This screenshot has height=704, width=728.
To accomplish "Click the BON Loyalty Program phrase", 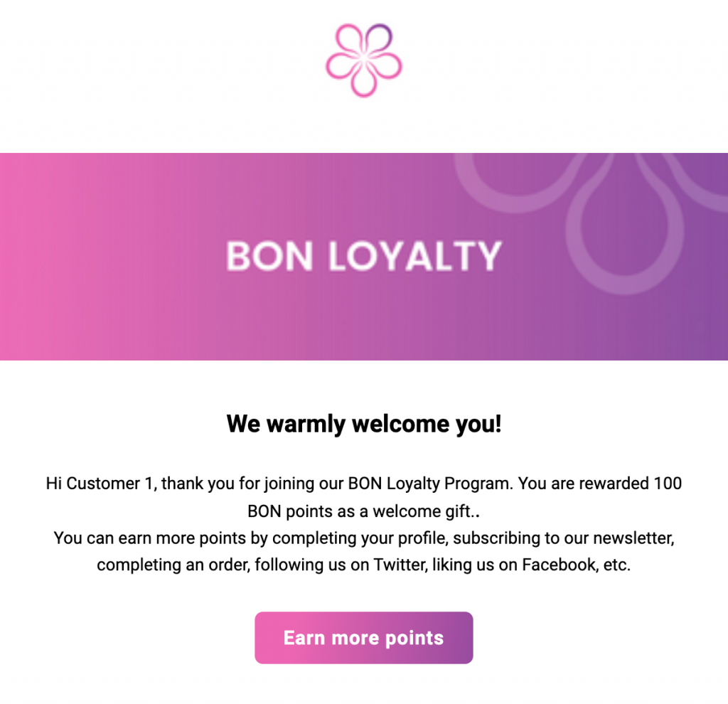I will [x=429, y=484].
